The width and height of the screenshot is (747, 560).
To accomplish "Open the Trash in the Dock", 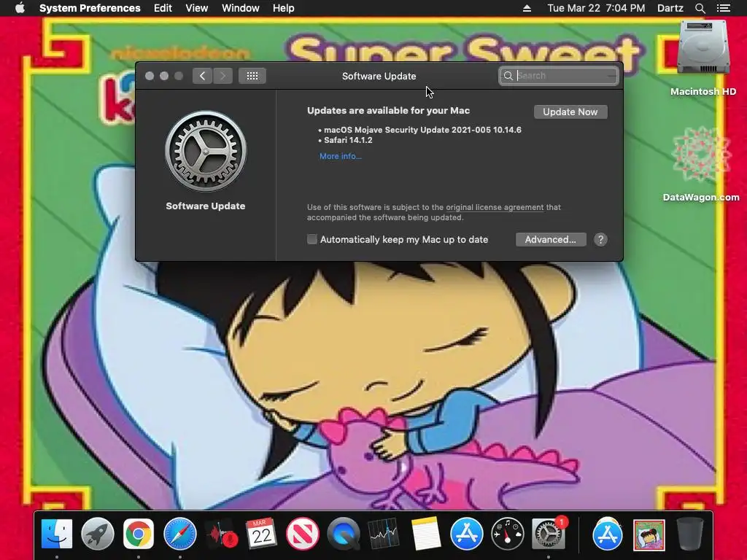I will coord(689,534).
